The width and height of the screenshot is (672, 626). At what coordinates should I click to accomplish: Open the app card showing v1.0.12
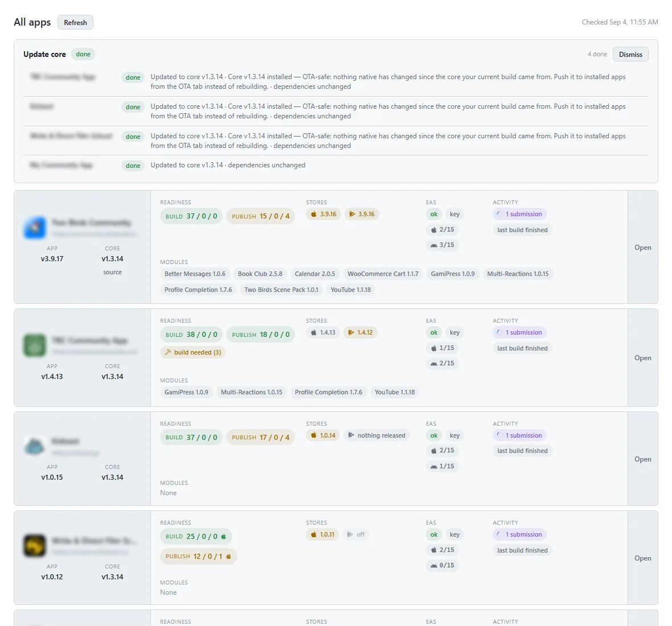coord(643,558)
